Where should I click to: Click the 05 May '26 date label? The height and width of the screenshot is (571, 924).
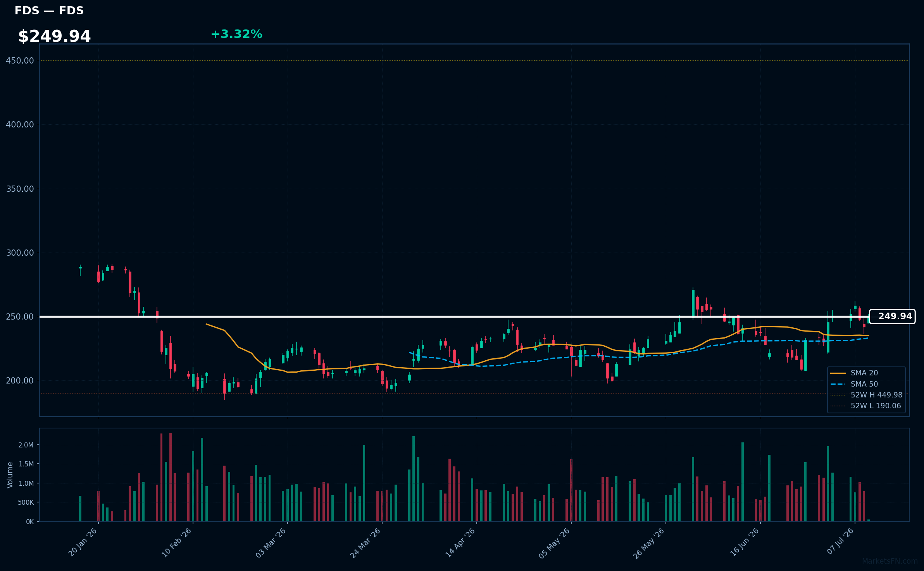click(554, 543)
